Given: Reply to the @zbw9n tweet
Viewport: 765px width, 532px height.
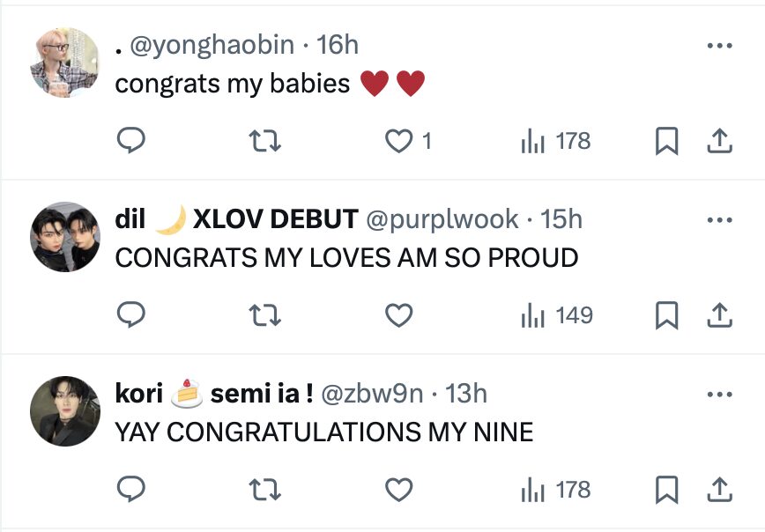Looking at the screenshot, I should click(x=131, y=490).
